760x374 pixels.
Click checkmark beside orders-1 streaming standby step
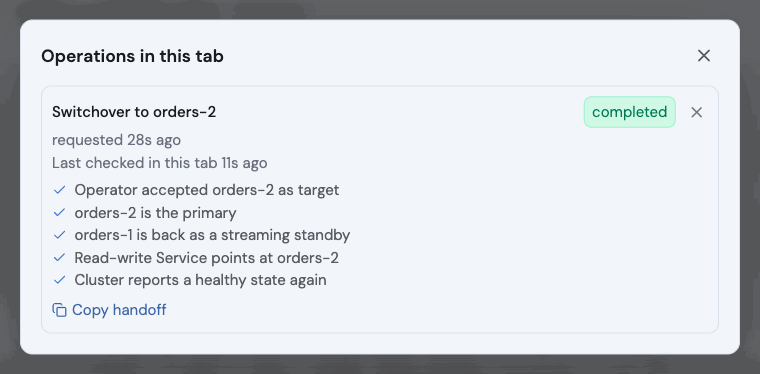point(59,235)
